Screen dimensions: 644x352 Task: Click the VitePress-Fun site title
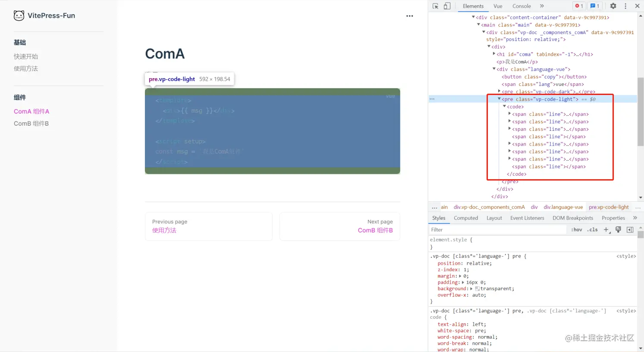click(51, 16)
